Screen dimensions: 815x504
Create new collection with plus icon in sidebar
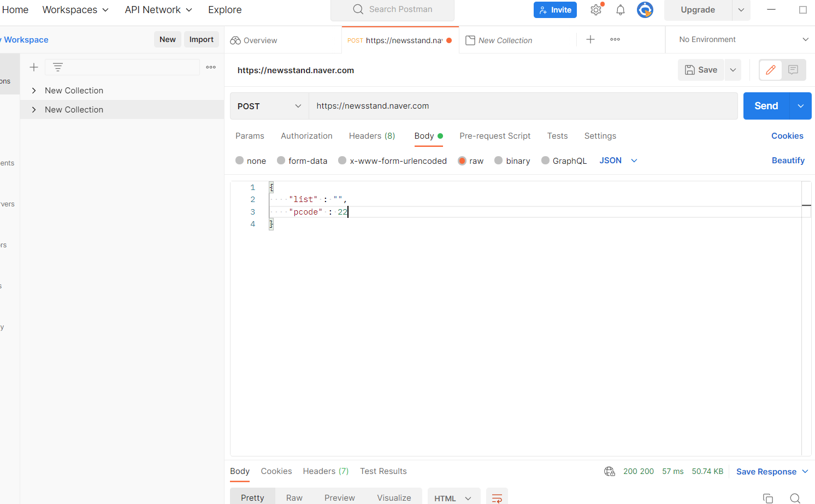point(34,67)
